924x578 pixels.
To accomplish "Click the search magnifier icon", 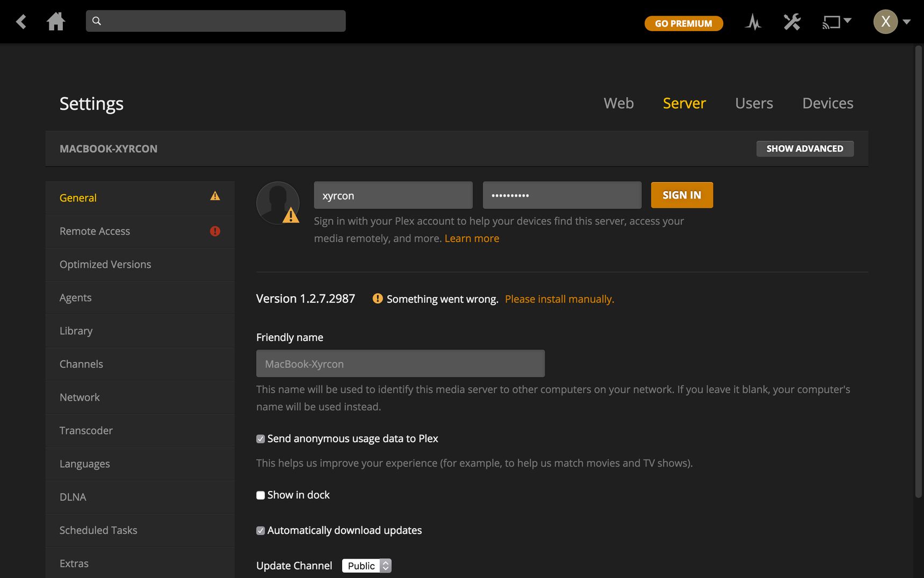I will click(x=97, y=21).
